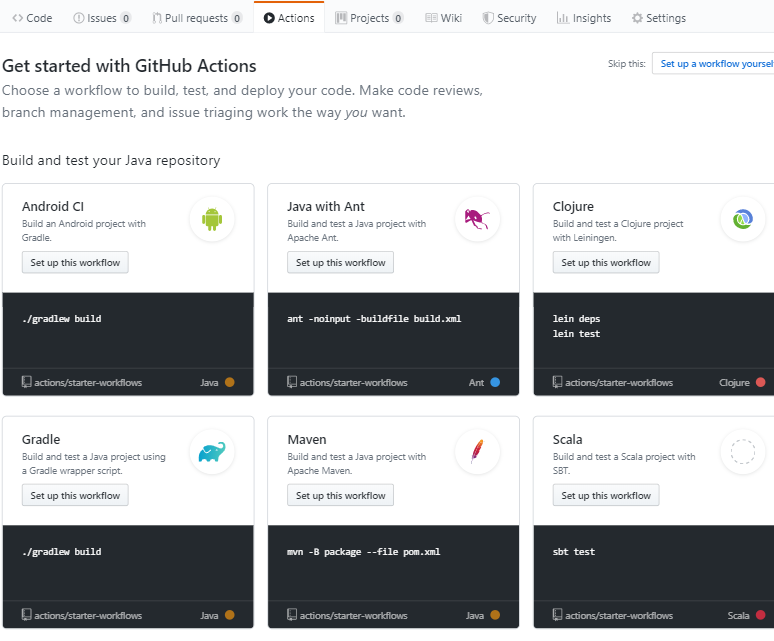774x641 pixels.
Task: Click './gradlew build' in Android CI card
Action: [62, 319]
